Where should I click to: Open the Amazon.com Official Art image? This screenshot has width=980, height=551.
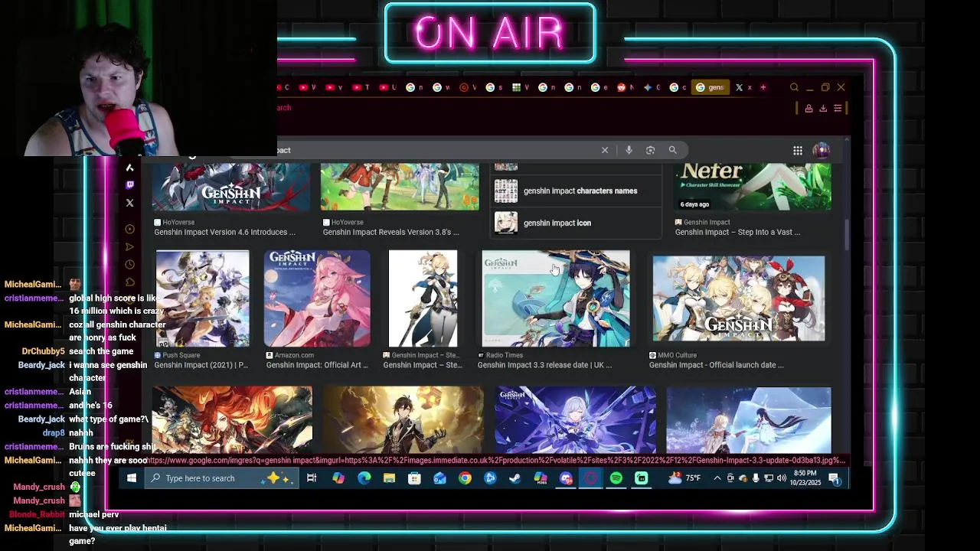point(317,298)
